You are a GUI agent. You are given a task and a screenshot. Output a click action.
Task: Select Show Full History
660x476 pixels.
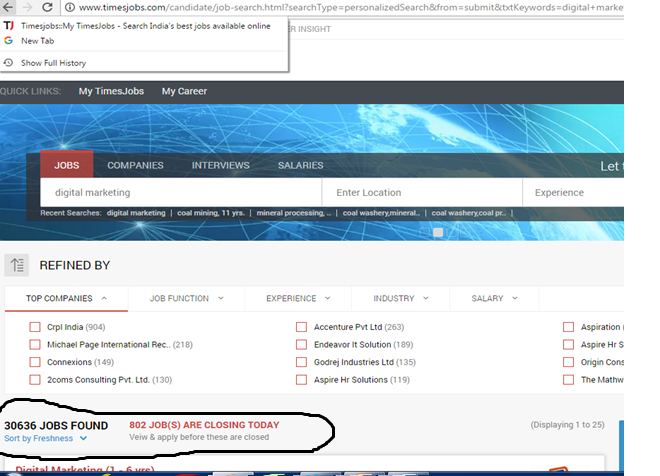pyautogui.click(x=144, y=63)
